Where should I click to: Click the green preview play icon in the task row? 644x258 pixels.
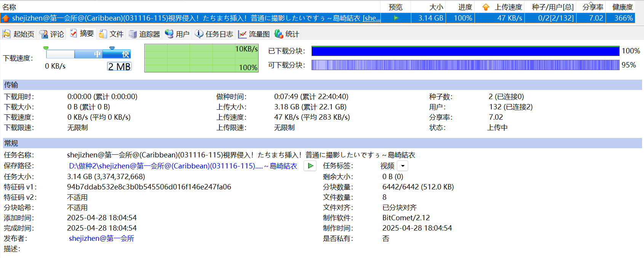pyautogui.click(x=396, y=18)
